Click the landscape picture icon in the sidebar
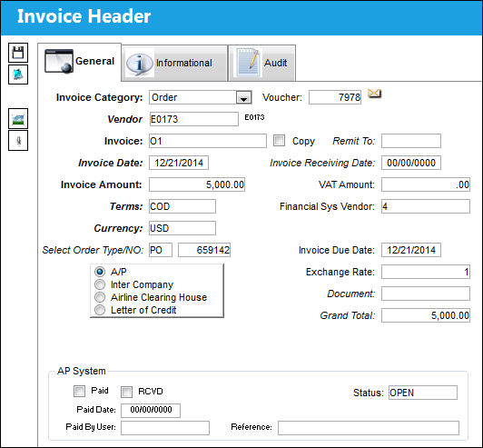483x448 pixels. pyautogui.click(x=18, y=119)
